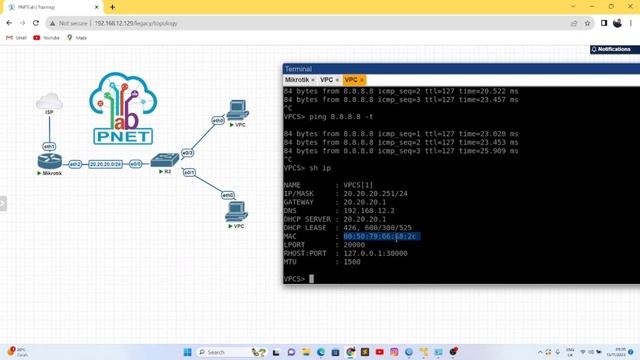
Task: Open the Gmail bookmark
Action: click(16, 38)
